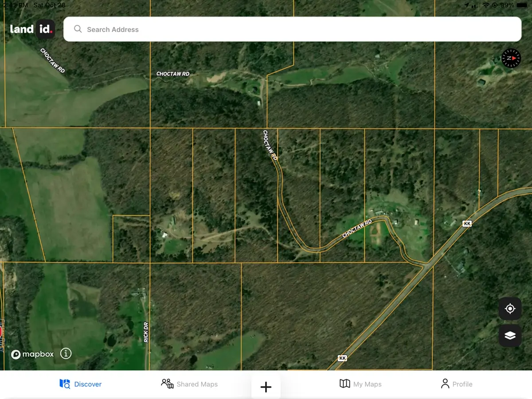Tap the red marker on left edge

tap(1, 331)
